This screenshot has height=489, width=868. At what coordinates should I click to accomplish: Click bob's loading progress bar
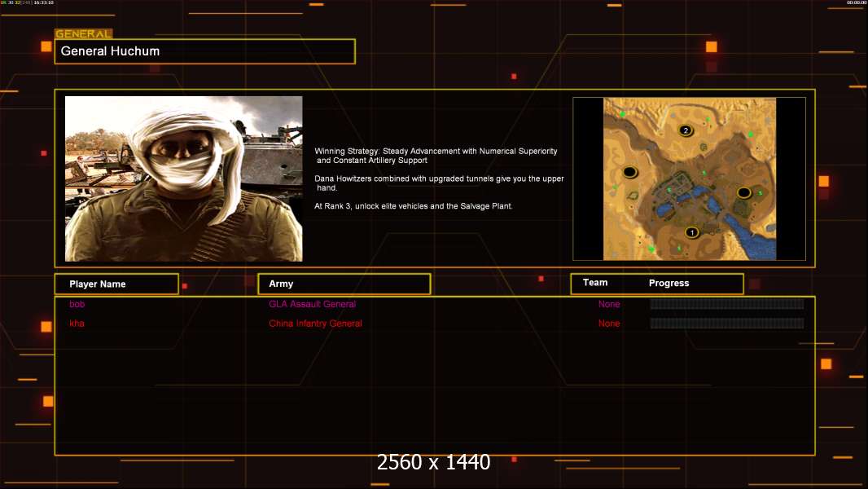tap(726, 304)
